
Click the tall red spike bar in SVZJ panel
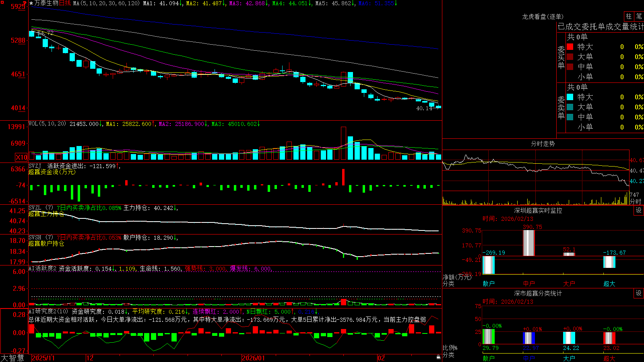point(343,177)
